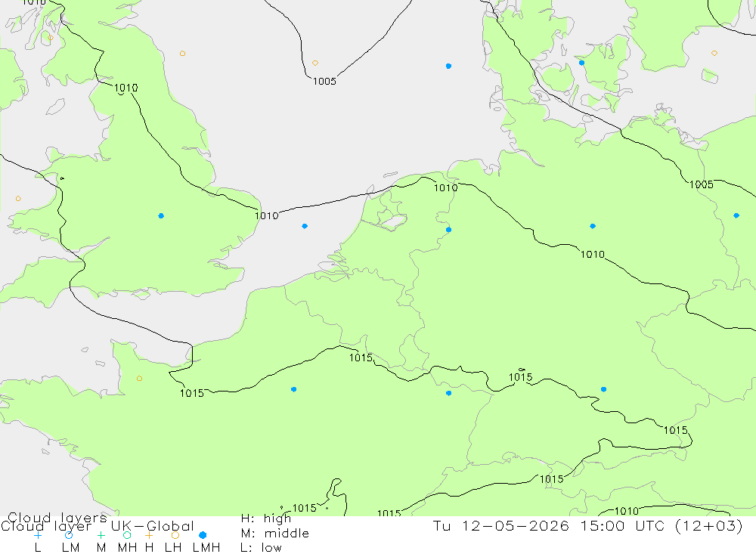Click the 1010 isobar label over northern England
Image resolution: width=756 pixels, height=554 pixels.
pos(125,88)
